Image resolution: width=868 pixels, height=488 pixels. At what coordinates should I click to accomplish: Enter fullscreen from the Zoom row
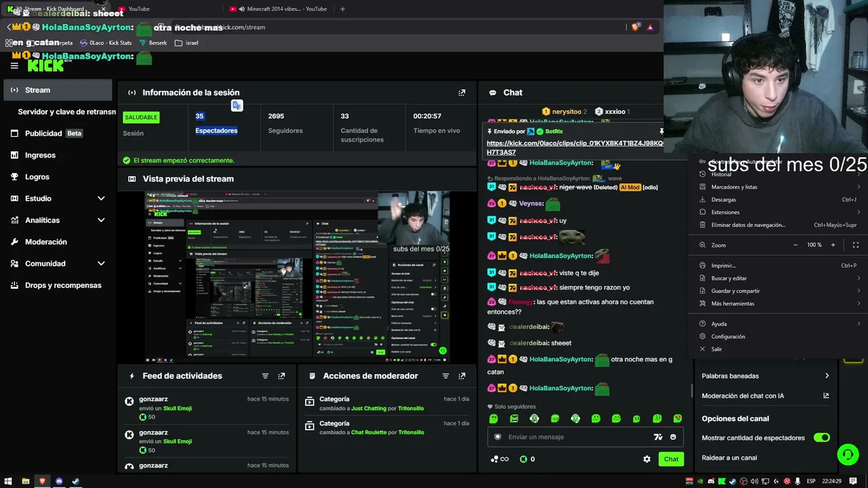(856, 245)
